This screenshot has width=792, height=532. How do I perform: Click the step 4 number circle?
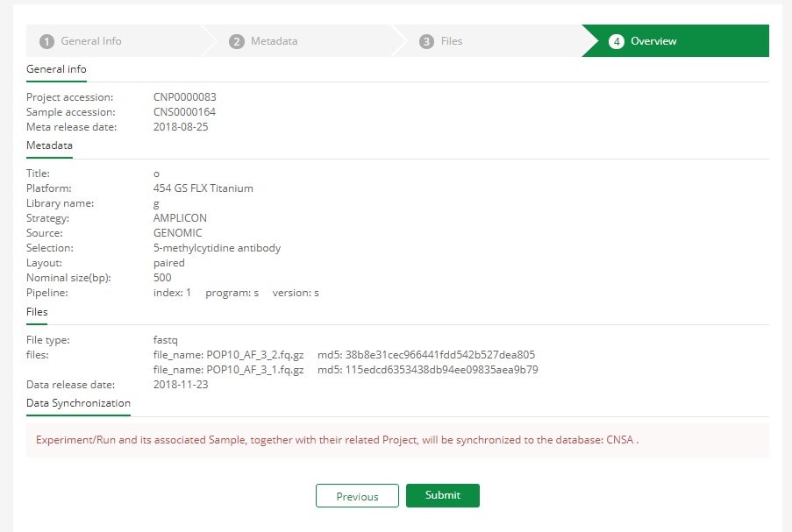(617, 41)
